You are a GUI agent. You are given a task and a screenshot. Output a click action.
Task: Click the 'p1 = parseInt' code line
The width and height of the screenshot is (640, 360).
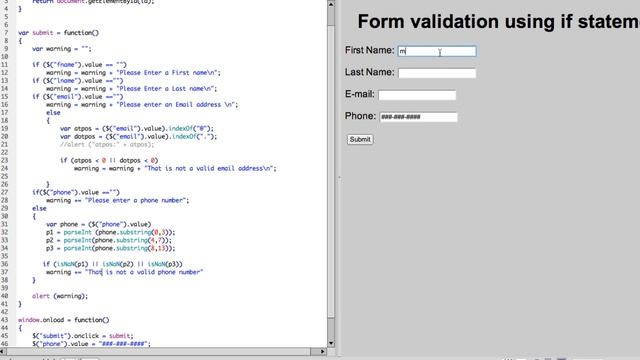pyautogui.click(x=111, y=232)
